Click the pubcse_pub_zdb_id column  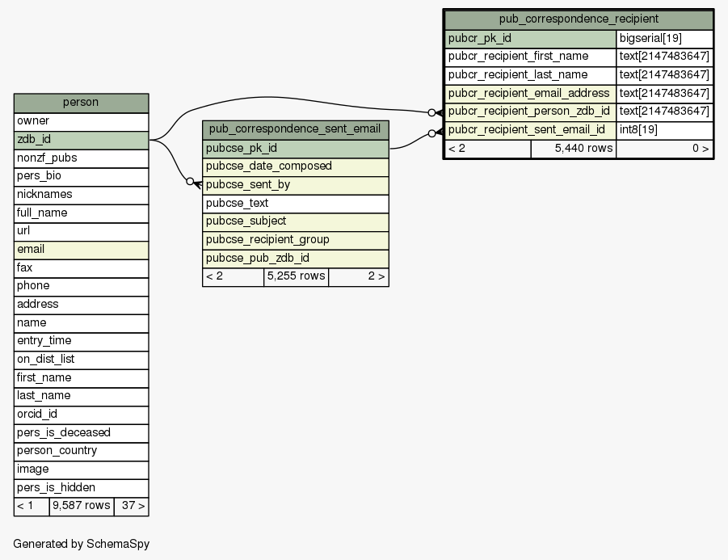295,259
